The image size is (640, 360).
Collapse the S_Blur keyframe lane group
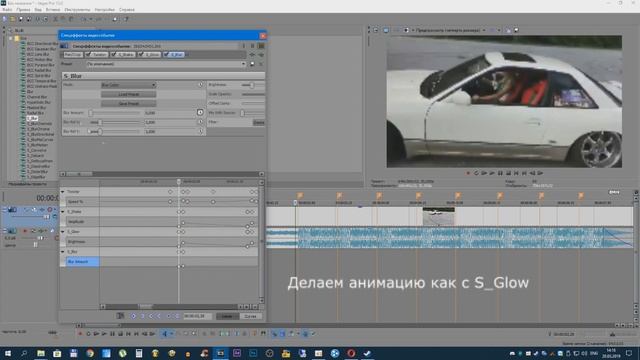click(63, 251)
